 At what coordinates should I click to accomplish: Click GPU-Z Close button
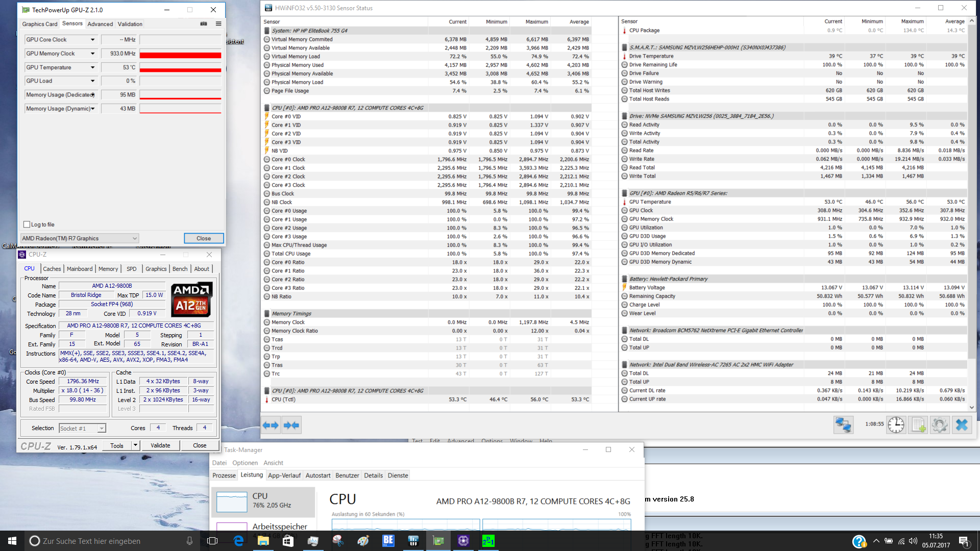[x=203, y=238]
